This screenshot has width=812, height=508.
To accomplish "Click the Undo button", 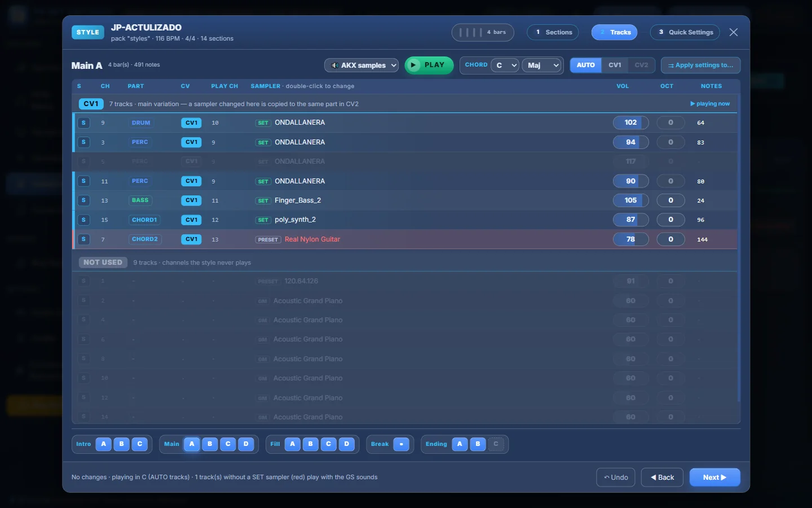I will click(616, 478).
